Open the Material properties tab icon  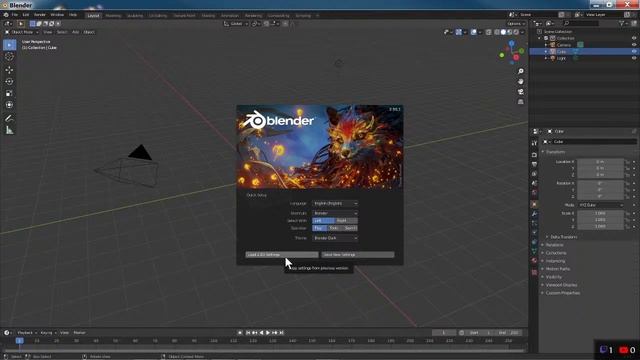(x=534, y=260)
